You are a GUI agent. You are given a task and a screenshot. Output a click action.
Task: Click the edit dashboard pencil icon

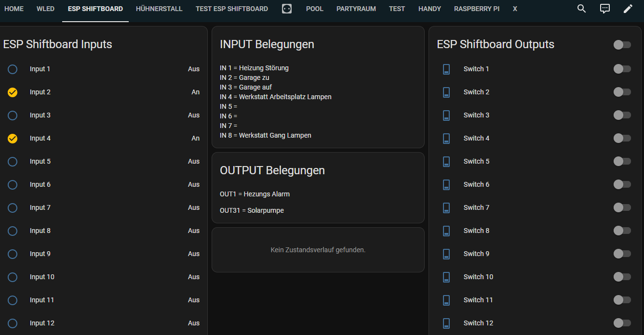click(628, 8)
